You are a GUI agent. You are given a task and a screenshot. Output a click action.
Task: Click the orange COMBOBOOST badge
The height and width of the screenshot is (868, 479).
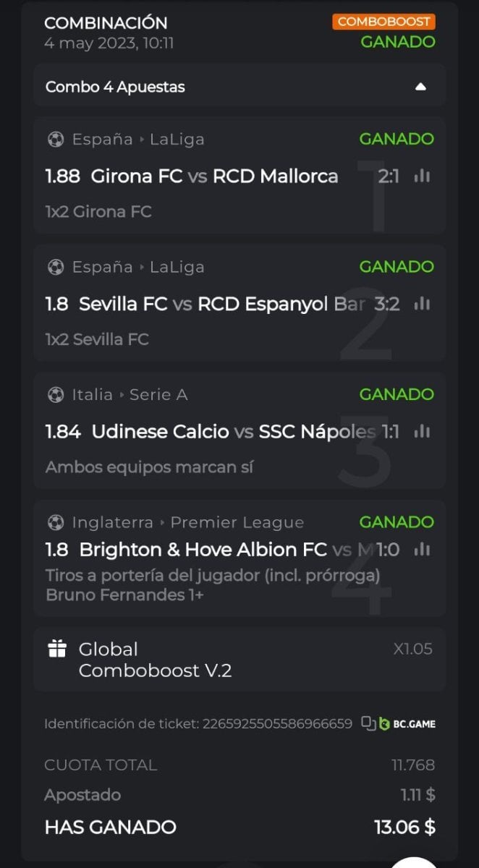tap(383, 22)
